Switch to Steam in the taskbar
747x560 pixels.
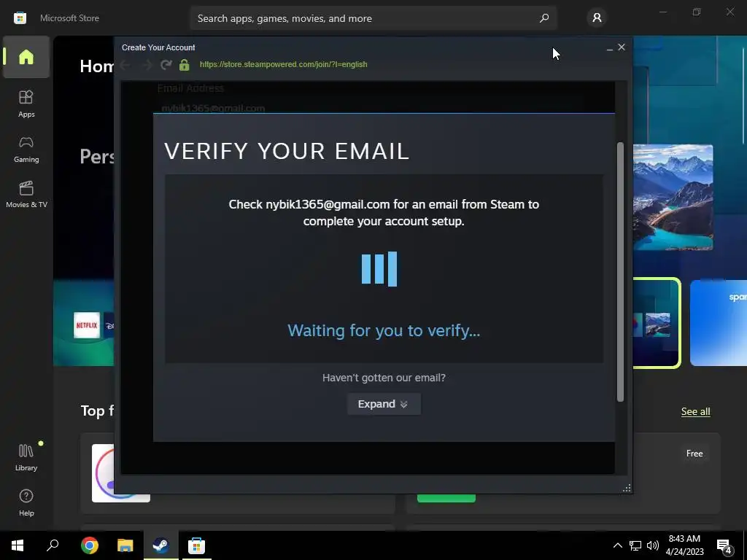[x=161, y=545]
